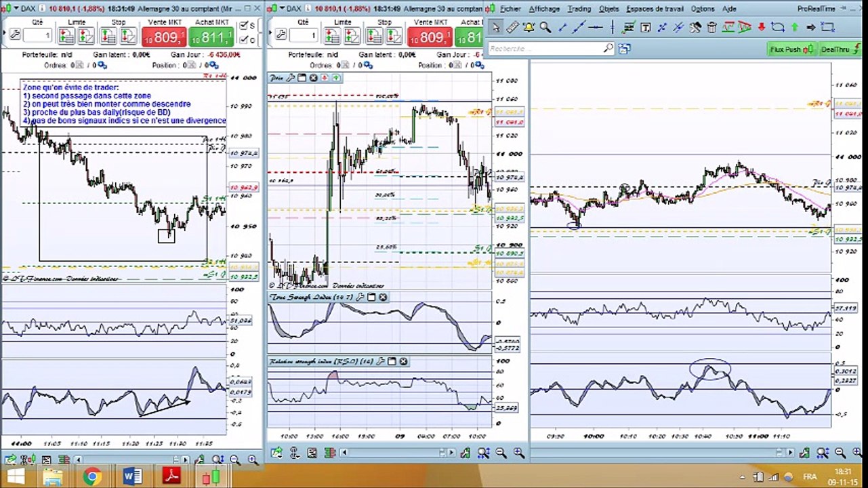Image resolution: width=868 pixels, height=488 pixels.
Task: Open the alert bell tool
Action: tap(529, 27)
